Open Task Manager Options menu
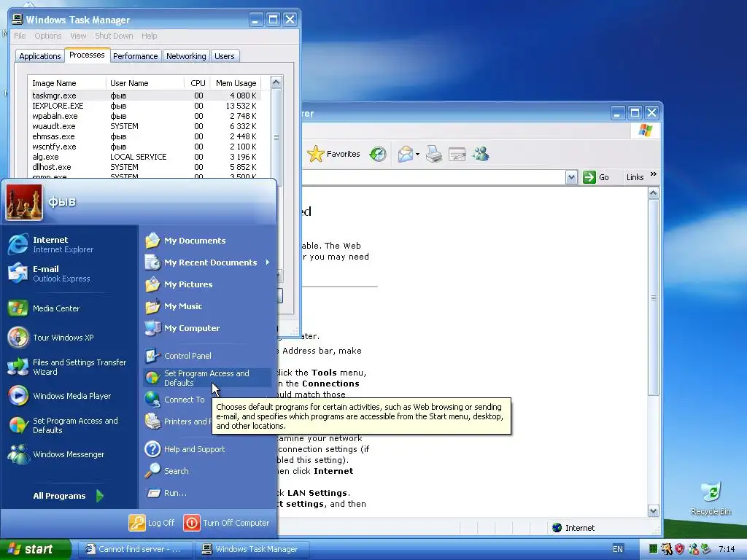 point(47,36)
